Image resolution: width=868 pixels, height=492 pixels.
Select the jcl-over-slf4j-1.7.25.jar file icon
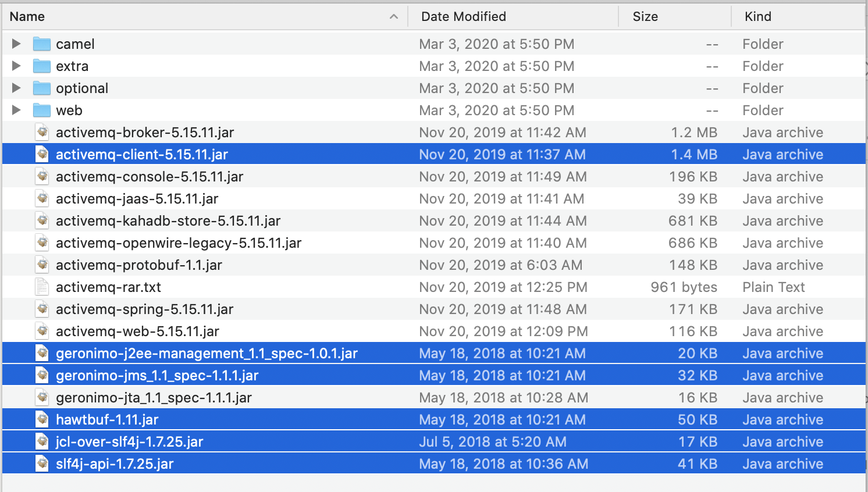point(42,441)
